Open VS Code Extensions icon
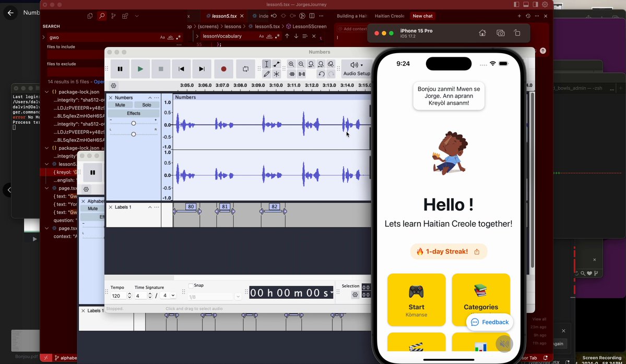This screenshot has width=626, height=364. click(x=125, y=16)
